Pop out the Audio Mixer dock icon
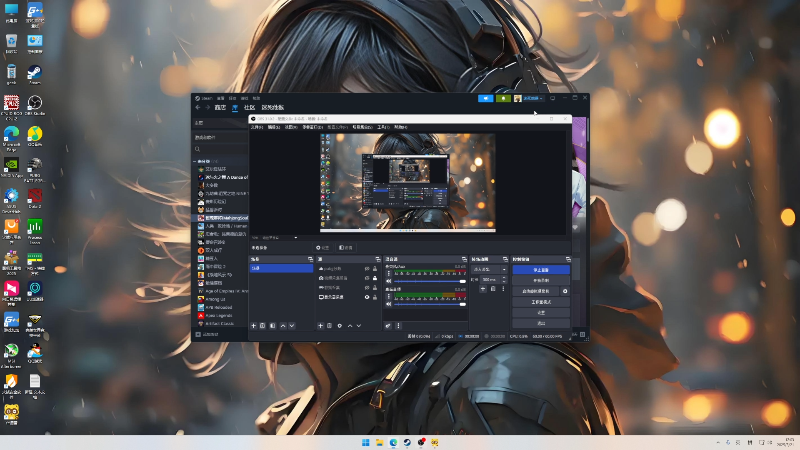The image size is (800, 450). [464, 259]
